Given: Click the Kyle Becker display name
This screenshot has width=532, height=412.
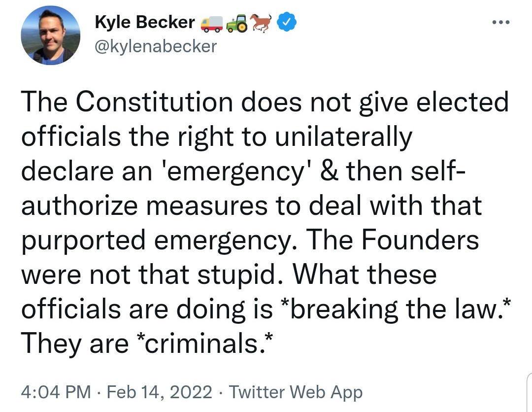Looking at the screenshot, I should (x=144, y=23).
